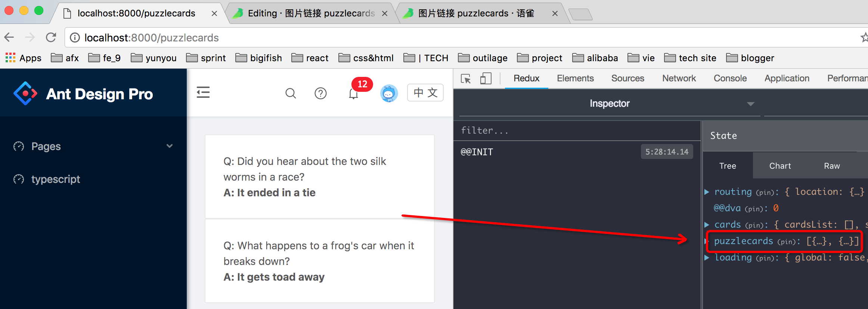The height and width of the screenshot is (309, 868).
Task: Switch to the Application DevTools tab
Action: tap(787, 78)
